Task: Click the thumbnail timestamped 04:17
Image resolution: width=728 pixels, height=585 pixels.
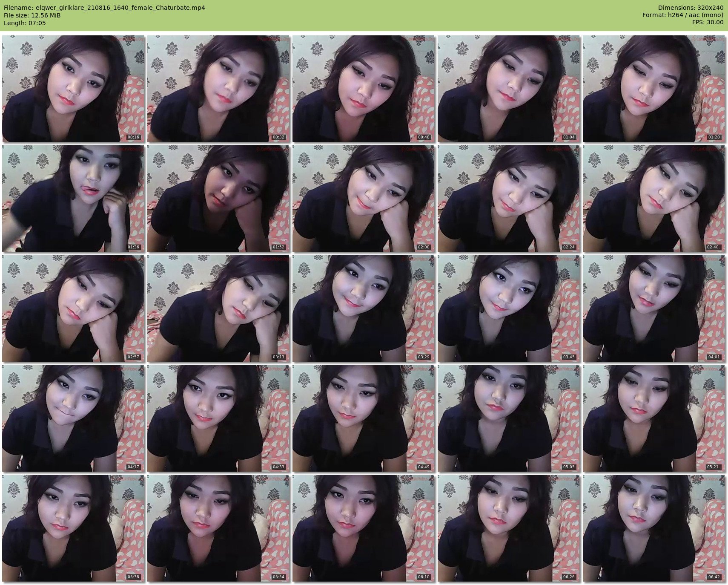Action: pos(73,418)
